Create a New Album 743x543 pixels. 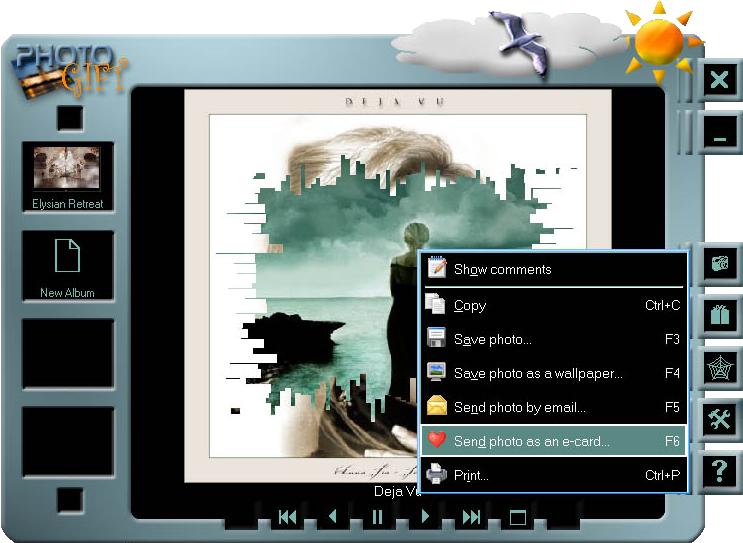pyautogui.click(x=68, y=266)
